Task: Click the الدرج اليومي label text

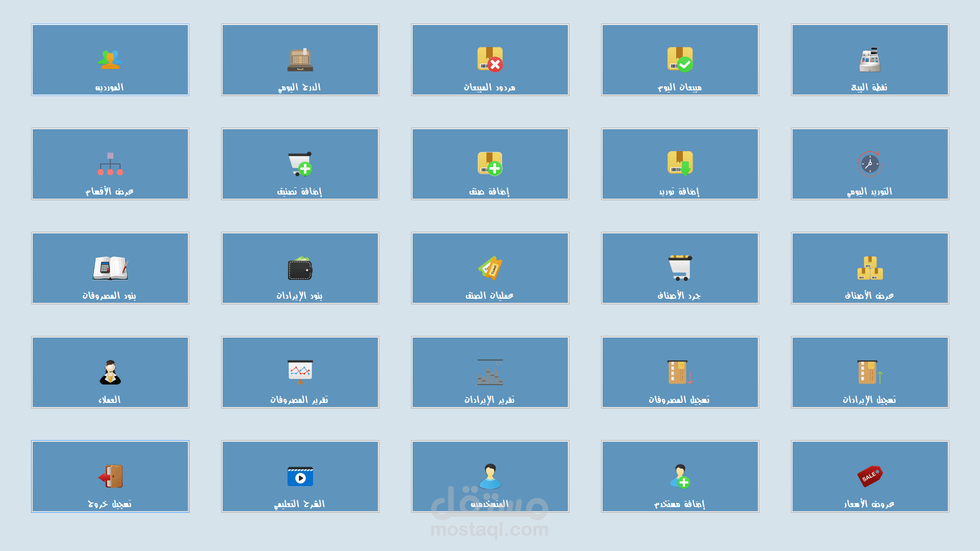Action: coord(299,87)
